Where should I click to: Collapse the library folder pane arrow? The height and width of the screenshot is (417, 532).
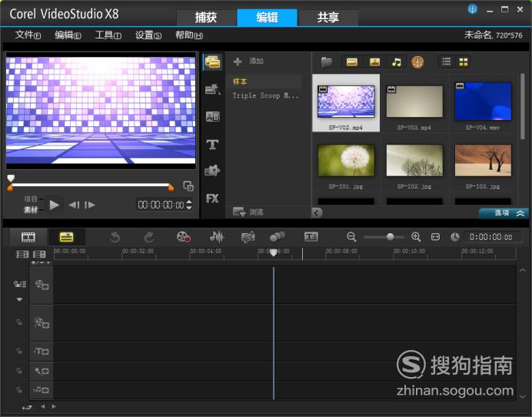(316, 213)
